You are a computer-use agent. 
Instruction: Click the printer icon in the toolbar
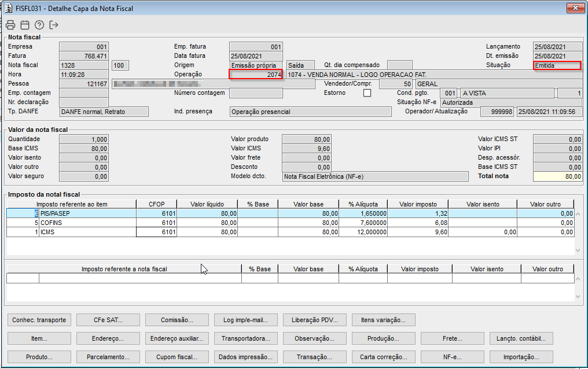10,25
